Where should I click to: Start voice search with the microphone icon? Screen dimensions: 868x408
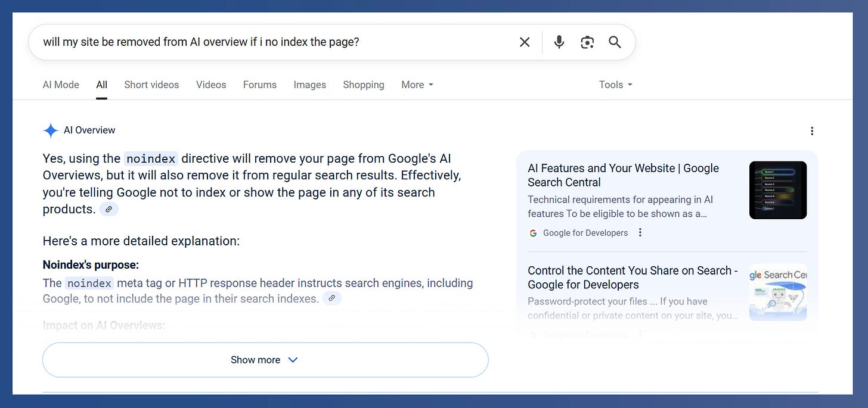559,42
